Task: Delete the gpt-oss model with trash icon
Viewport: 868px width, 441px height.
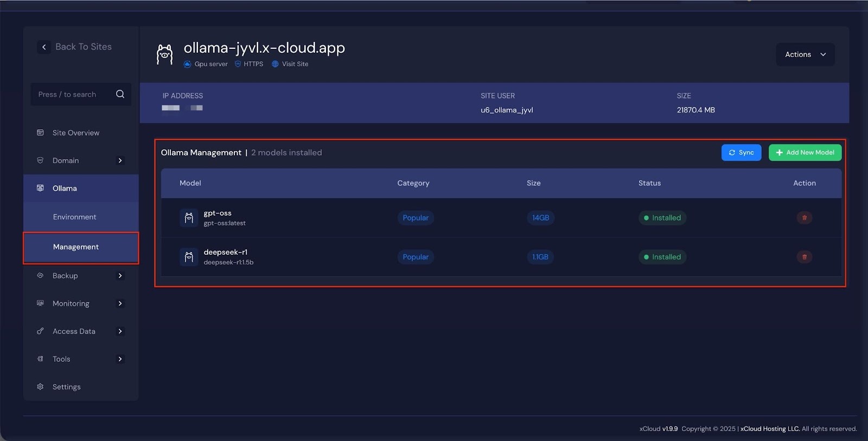Action: click(x=804, y=218)
